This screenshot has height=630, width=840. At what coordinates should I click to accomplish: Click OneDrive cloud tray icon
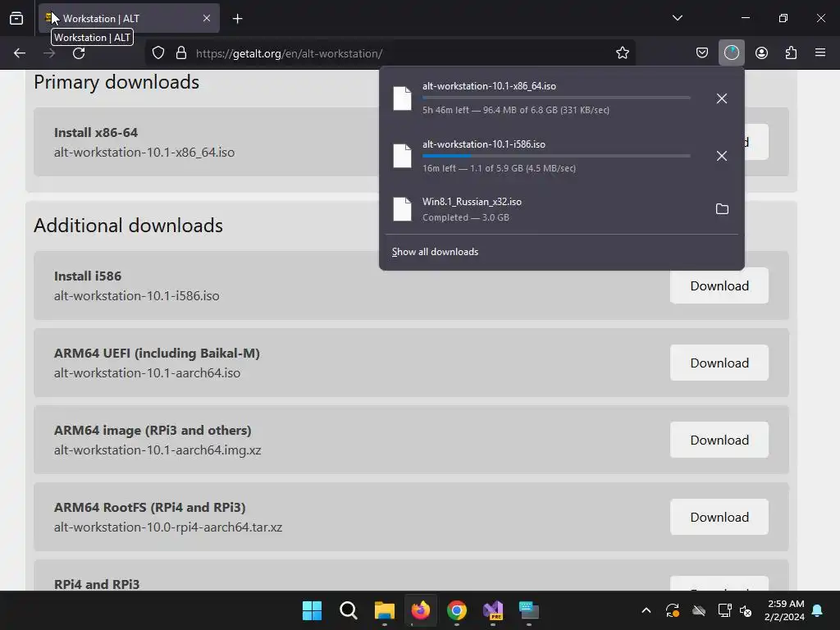(699, 610)
